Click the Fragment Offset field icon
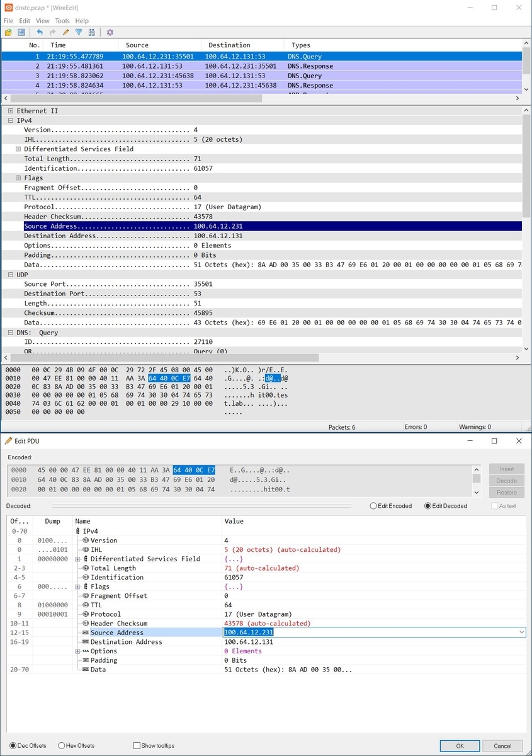532x756 pixels. (x=86, y=595)
